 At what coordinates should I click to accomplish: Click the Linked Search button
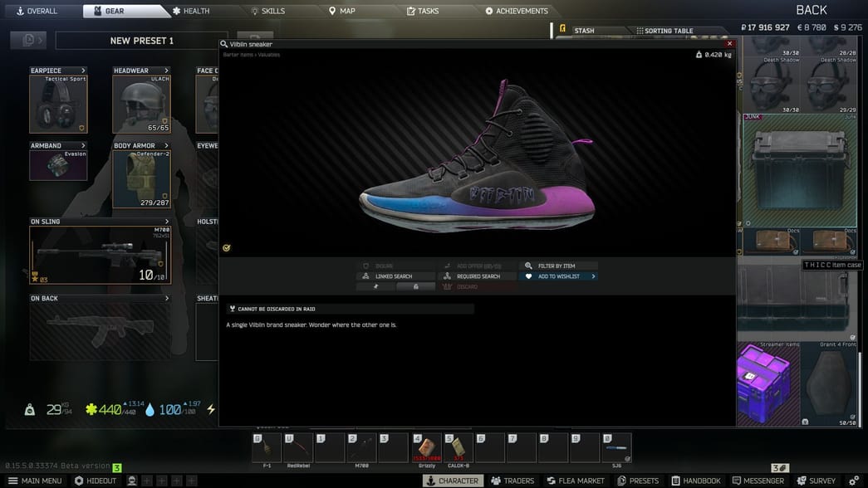(x=396, y=276)
